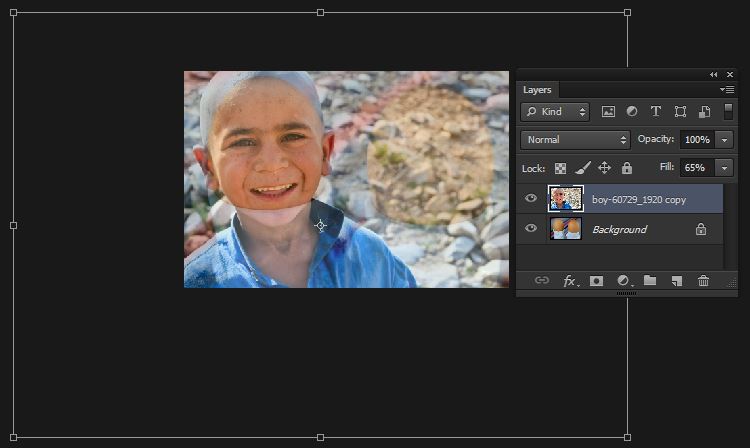Switch to the Layers tab
The height and width of the screenshot is (448, 750).
pos(537,90)
